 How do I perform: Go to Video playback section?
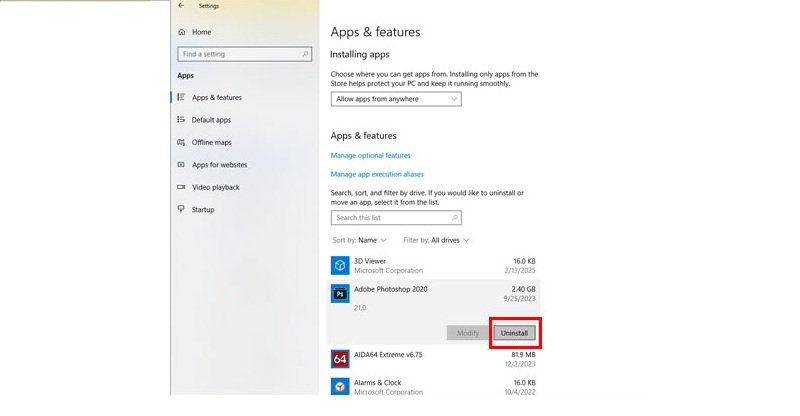(x=216, y=187)
